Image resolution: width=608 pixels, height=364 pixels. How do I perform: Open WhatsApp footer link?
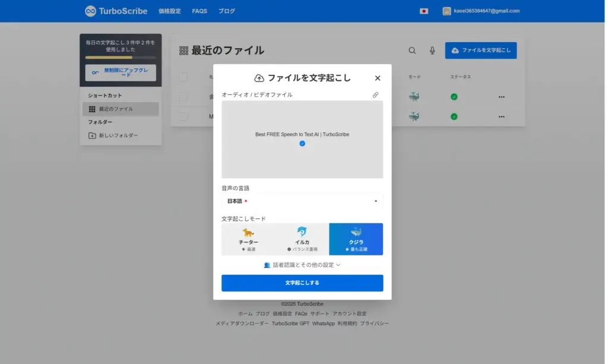tap(324, 323)
